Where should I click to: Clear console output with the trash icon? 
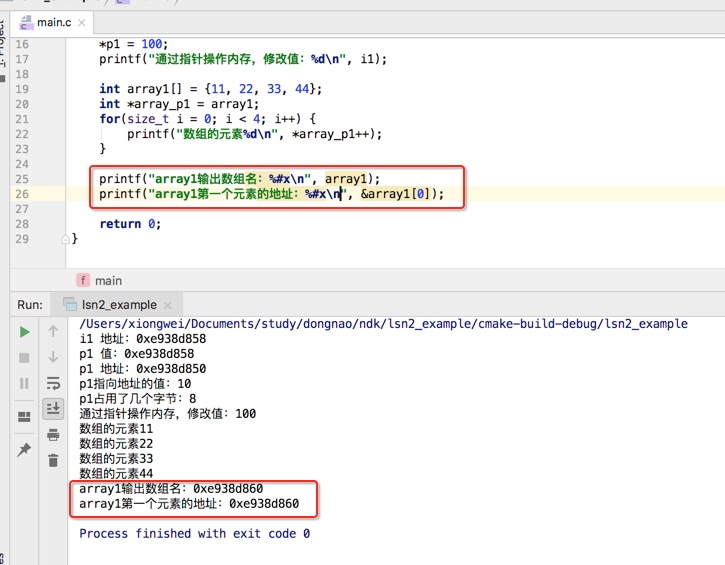(x=53, y=460)
